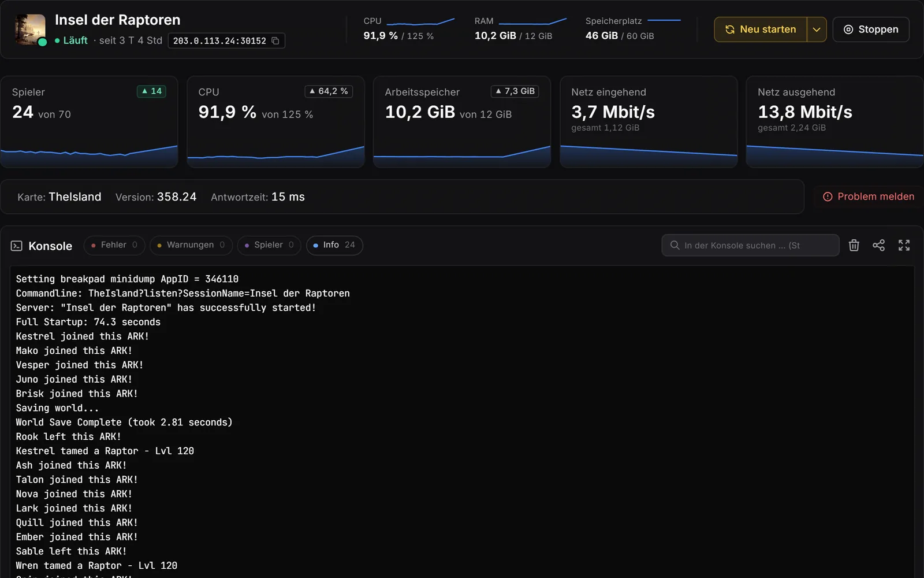The height and width of the screenshot is (578, 924).
Task: Click the version number 358.24
Action: 177,197
